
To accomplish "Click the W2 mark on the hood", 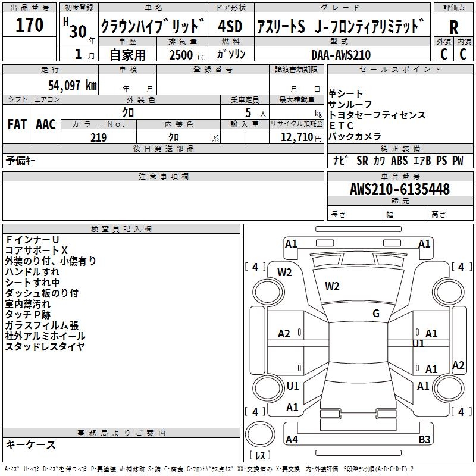I will click(332, 286).
